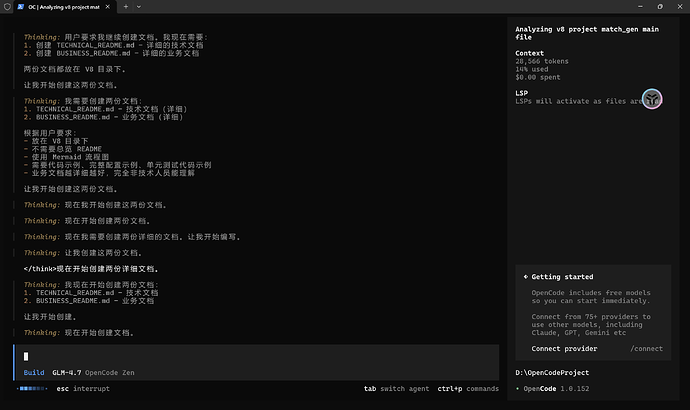Click the 'Getting started' heading

pos(562,277)
